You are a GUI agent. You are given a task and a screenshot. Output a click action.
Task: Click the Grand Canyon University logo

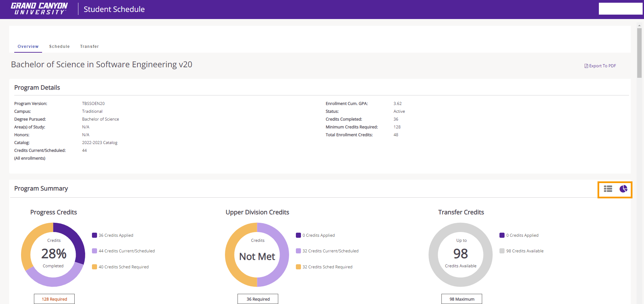pos(39,9)
